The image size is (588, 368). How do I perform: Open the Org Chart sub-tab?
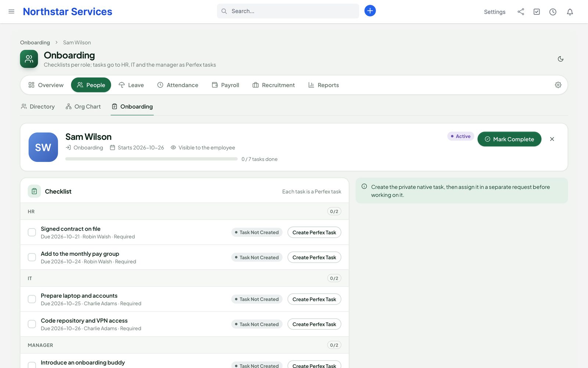pyautogui.click(x=83, y=107)
